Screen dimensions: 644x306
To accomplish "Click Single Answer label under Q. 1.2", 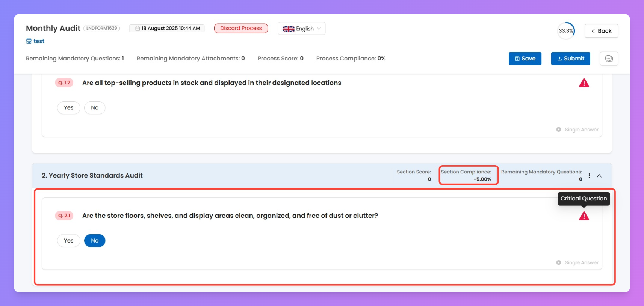I will [582, 130].
